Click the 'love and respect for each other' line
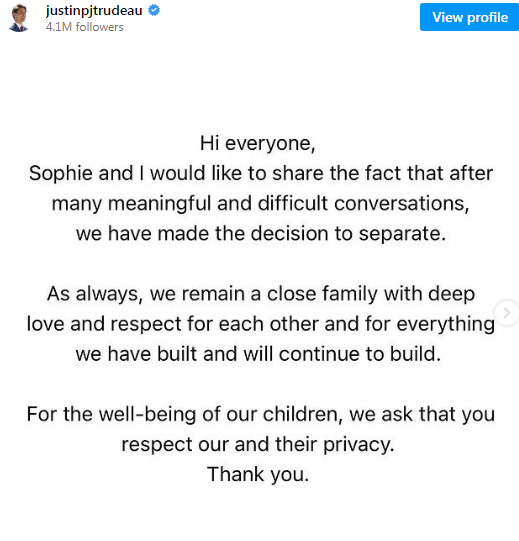This screenshot has height=541, width=519. tap(261, 324)
